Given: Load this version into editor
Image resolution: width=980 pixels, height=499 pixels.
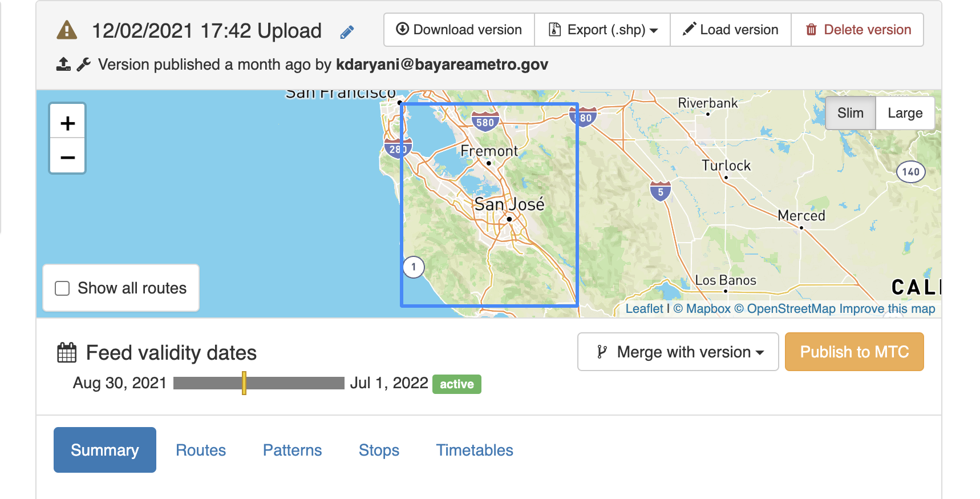Looking at the screenshot, I should (x=731, y=30).
